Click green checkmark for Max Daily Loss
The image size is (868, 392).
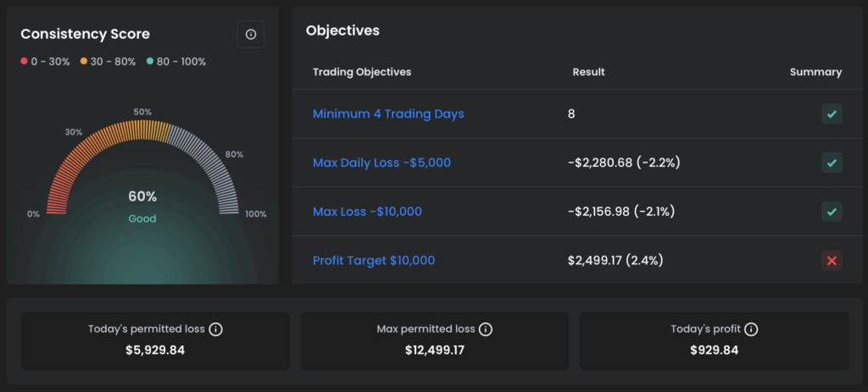coord(832,163)
